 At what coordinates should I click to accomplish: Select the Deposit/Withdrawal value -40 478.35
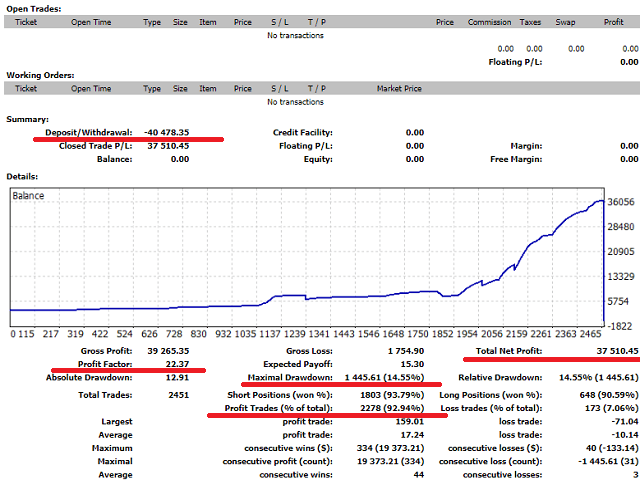(x=181, y=132)
